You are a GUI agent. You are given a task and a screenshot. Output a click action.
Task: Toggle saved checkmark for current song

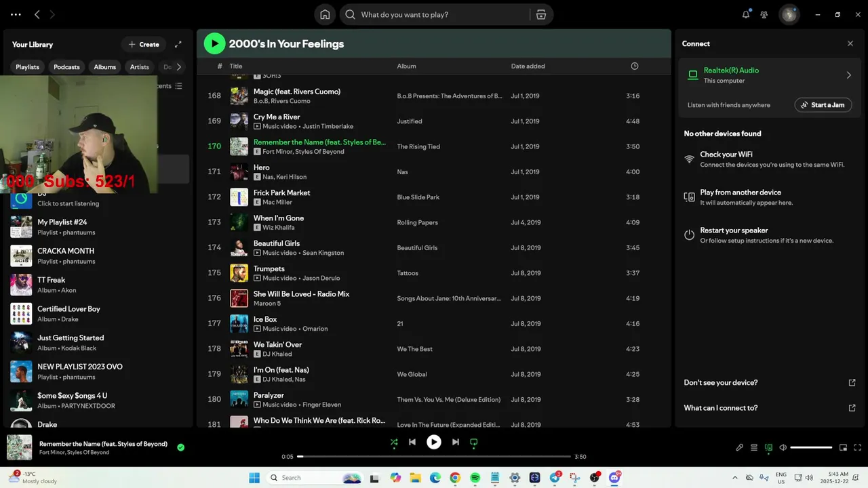[x=180, y=447]
